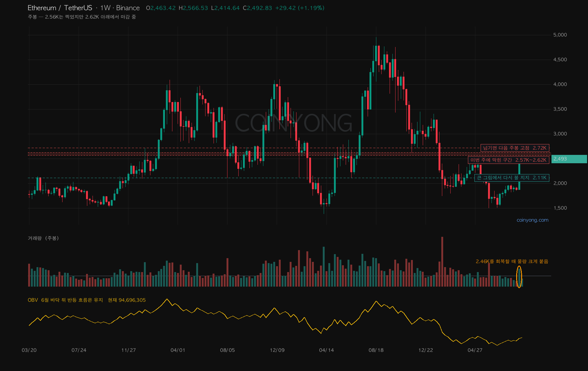This screenshot has height=371, width=588.
Task: Click the red label 이번 주에 막힌 구간 2.57K~2.62K
Action: pos(508,160)
